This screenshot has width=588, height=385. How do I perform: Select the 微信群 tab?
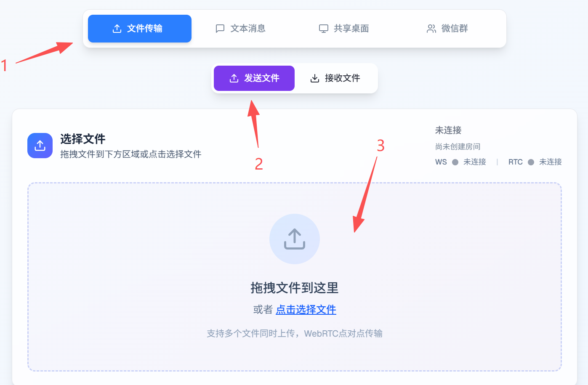[447, 29]
